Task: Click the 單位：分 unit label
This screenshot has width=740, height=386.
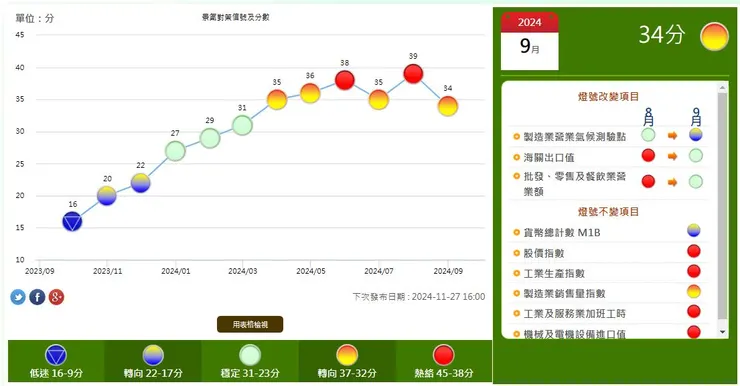Action: coord(35,18)
